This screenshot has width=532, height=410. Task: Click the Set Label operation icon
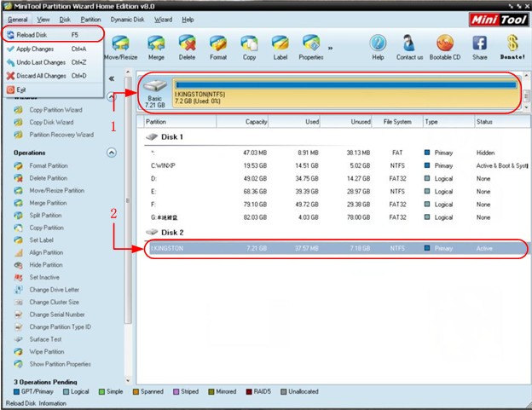[x=18, y=240]
